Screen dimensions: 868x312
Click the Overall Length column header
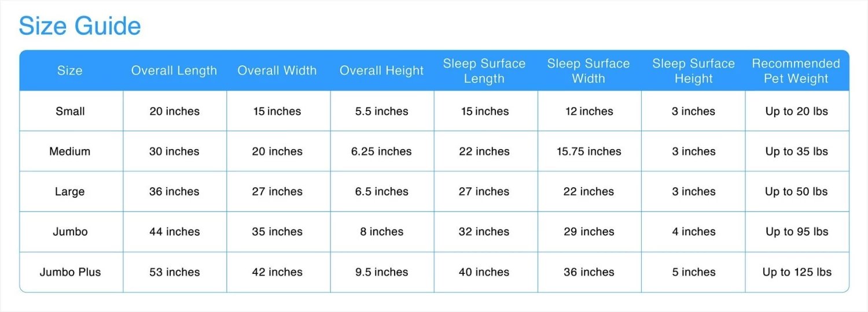point(174,70)
